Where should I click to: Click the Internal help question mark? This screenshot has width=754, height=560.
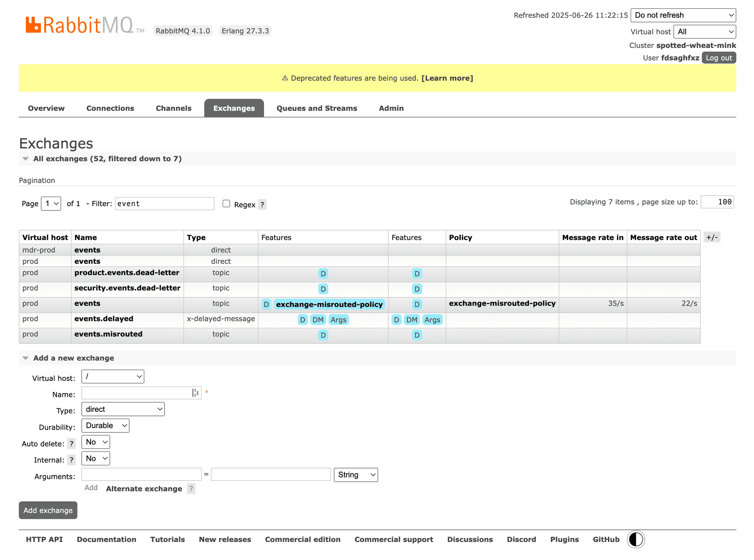pyautogui.click(x=71, y=460)
